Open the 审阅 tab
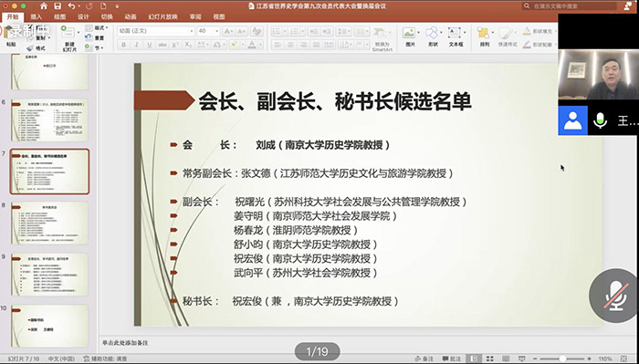This screenshot has width=639, height=364. pyautogui.click(x=195, y=16)
